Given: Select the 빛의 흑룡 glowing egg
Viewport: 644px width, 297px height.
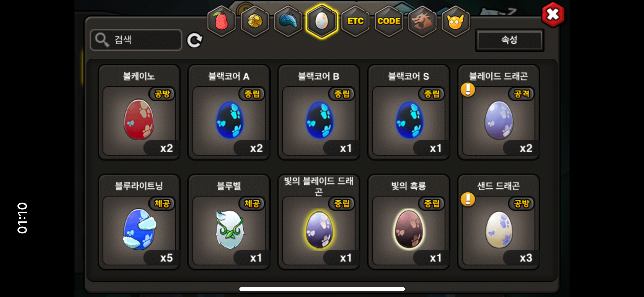Looking at the screenshot, I should coord(409,222).
